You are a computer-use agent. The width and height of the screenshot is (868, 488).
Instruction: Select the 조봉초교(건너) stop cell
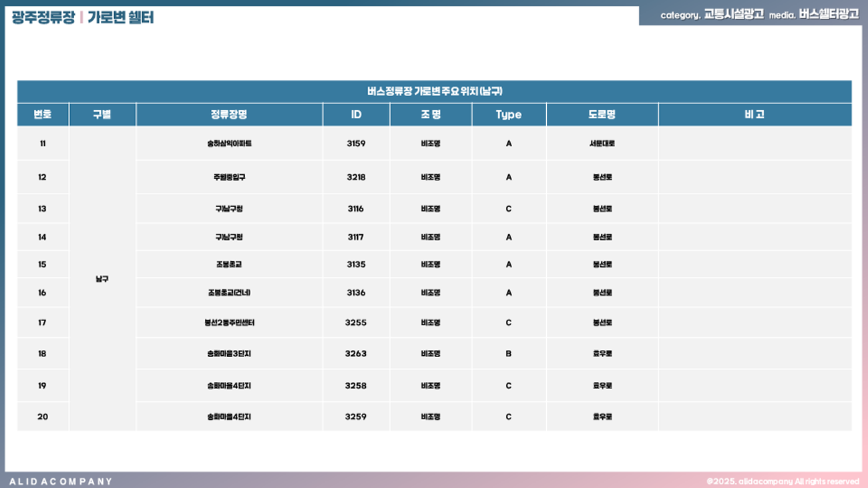pyautogui.click(x=229, y=292)
